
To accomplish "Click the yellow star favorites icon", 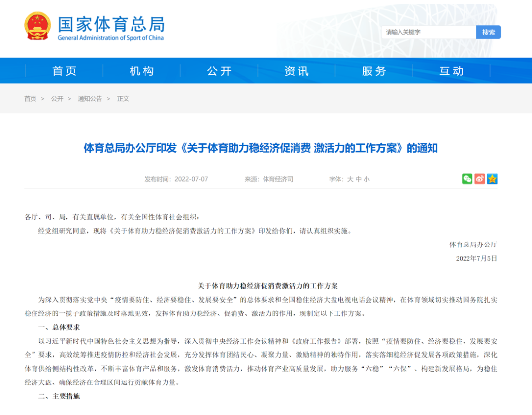I will click(x=492, y=179).
